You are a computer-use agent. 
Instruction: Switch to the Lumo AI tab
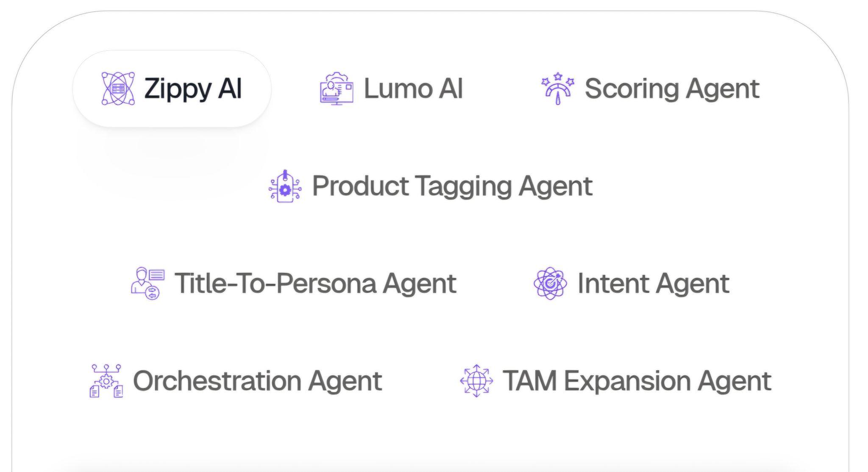coord(391,89)
